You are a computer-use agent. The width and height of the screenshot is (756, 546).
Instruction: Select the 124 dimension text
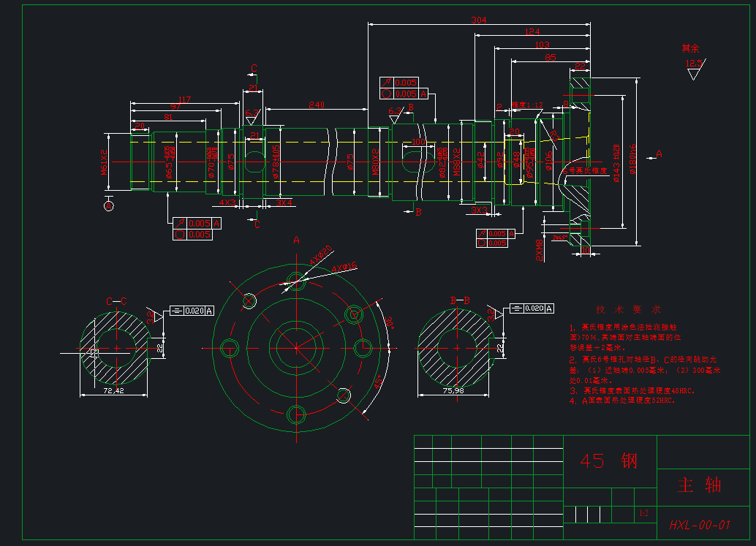(532, 31)
